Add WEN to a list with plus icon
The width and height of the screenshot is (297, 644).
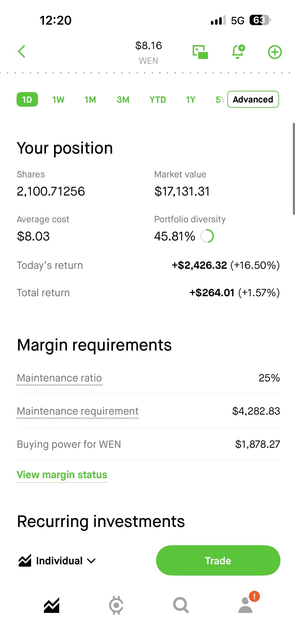pos(275,52)
